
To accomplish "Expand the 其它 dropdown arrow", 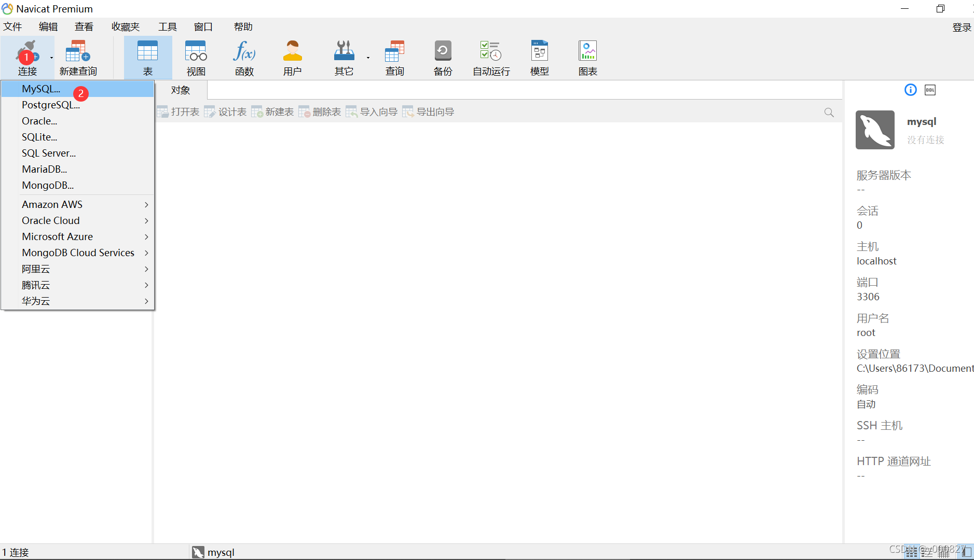I will (368, 58).
